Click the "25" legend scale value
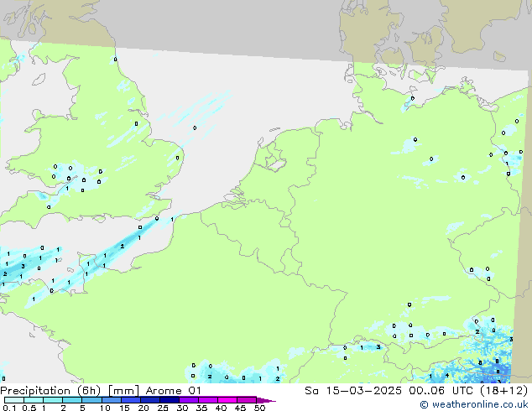532x411 pixels. [x=163, y=408]
